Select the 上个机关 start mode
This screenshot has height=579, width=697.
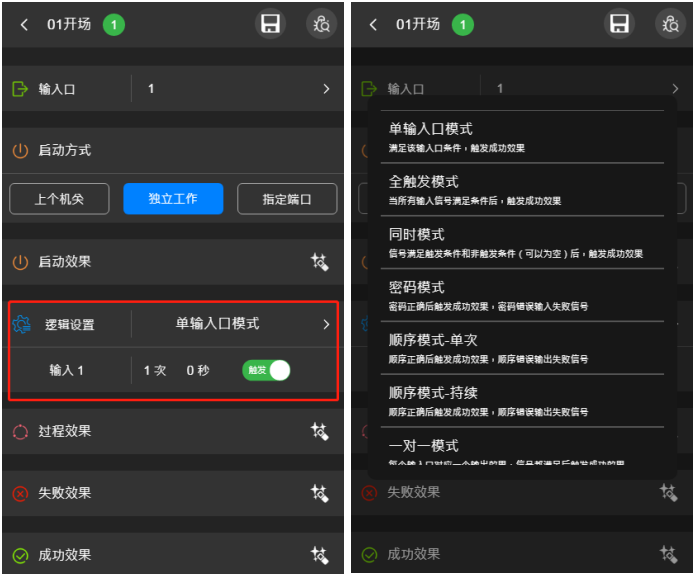pos(59,199)
